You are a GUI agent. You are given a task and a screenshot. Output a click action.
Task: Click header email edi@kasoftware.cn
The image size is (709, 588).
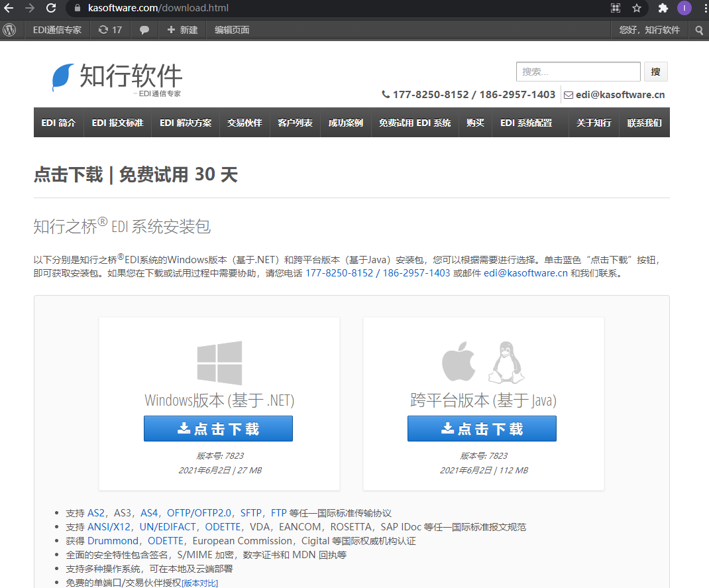tap(620, 95)
